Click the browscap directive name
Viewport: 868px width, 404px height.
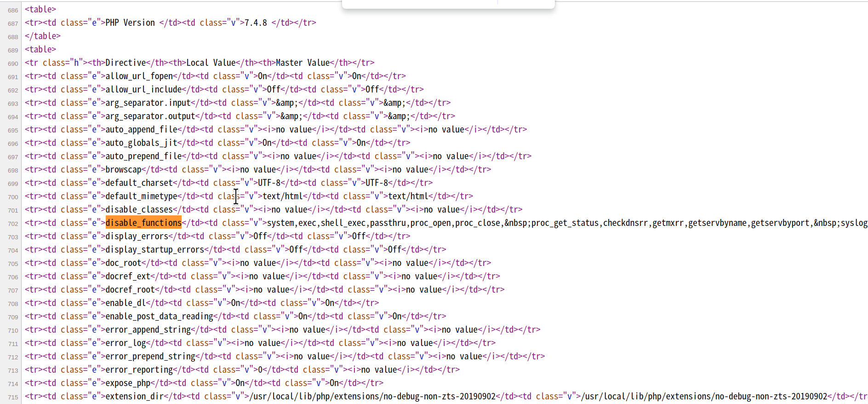[x=123, y=169]
